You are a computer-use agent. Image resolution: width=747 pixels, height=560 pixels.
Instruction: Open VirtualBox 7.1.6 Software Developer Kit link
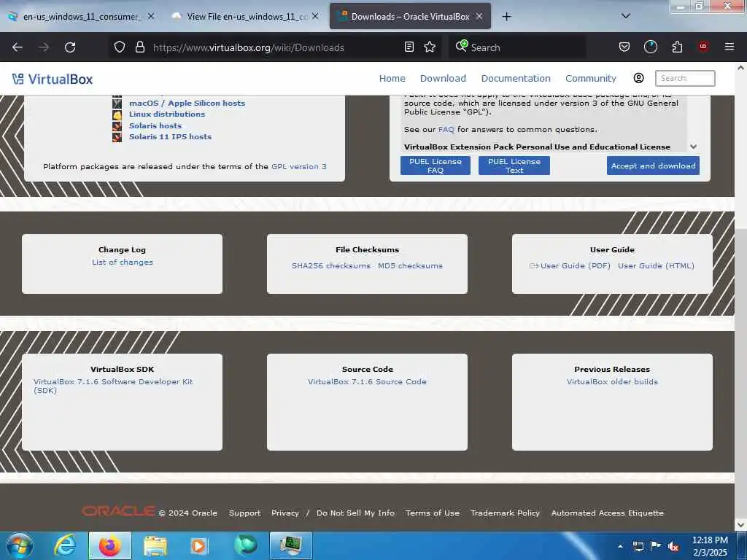click(113, 386)
